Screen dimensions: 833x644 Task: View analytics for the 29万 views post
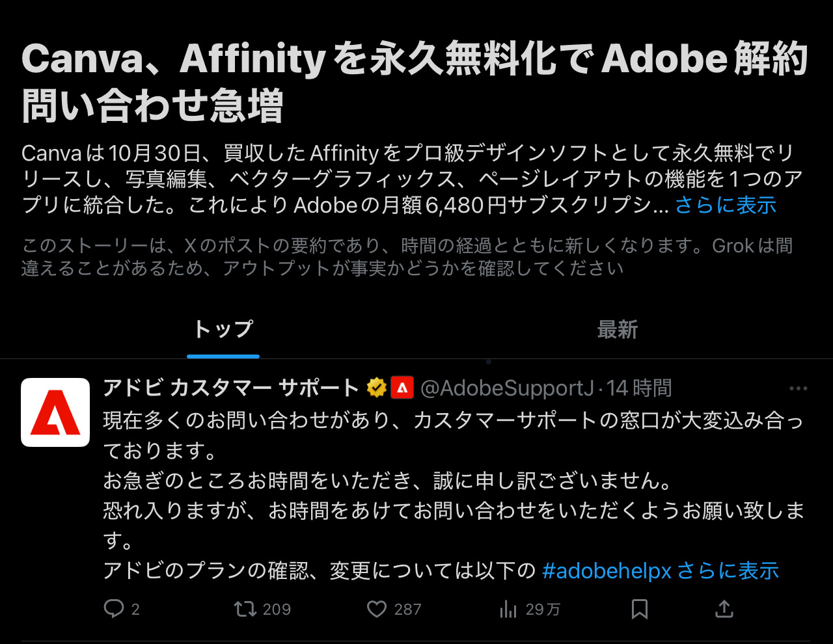[x=508, y=609]
